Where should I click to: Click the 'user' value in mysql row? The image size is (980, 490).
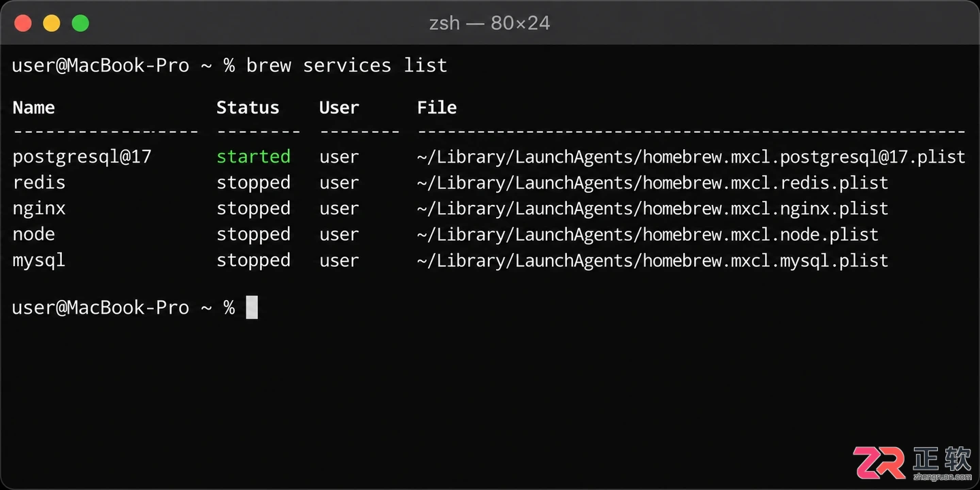(x=339, y=261)
